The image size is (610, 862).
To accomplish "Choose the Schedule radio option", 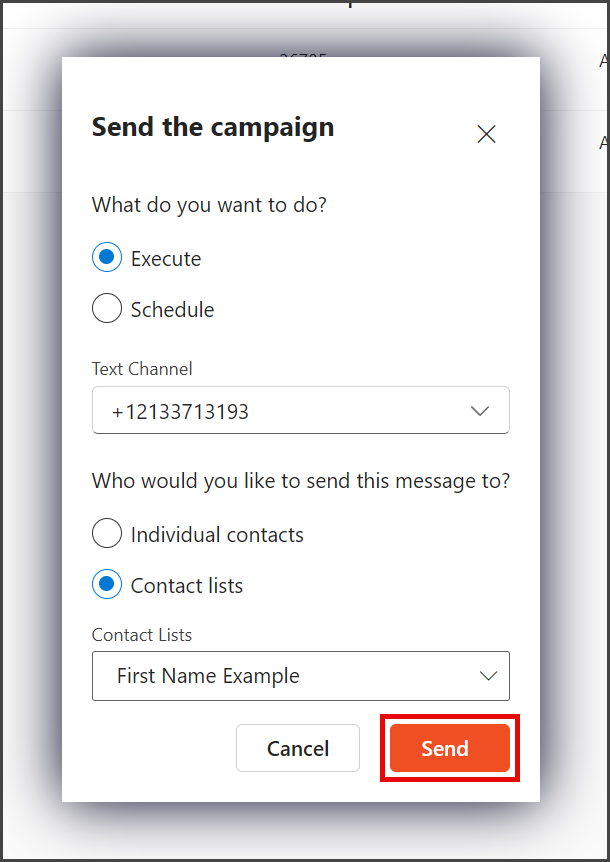I will pos(107,308).
